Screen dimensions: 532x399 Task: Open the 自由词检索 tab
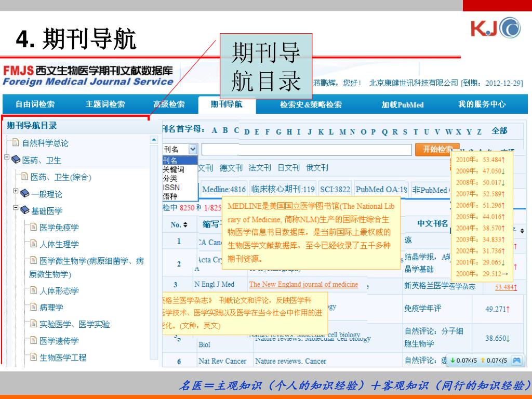coord(35,104)
